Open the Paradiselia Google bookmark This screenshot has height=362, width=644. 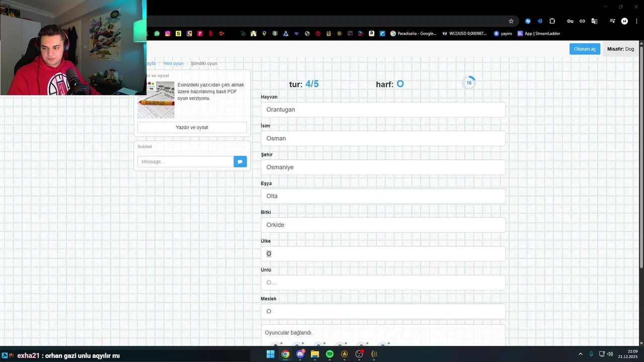point(414,34)
